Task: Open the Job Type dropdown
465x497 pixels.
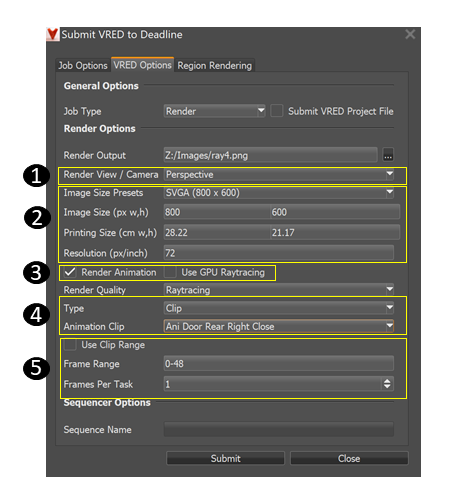Action: pyautogui.click(x=214, y=111)
